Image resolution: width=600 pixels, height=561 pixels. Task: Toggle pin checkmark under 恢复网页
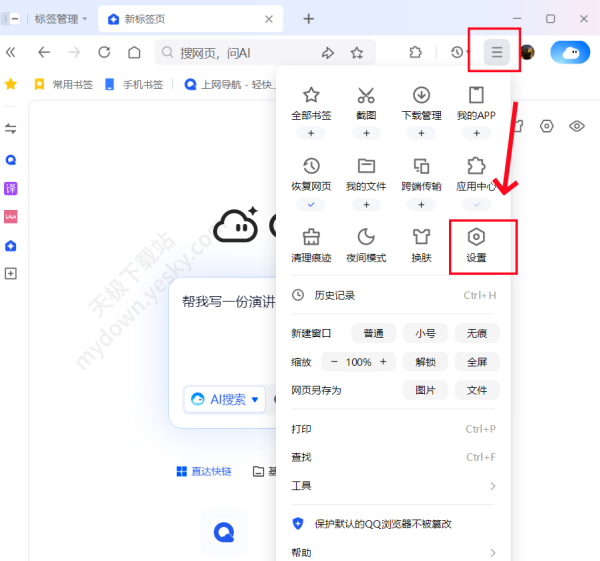coord(311,204)
